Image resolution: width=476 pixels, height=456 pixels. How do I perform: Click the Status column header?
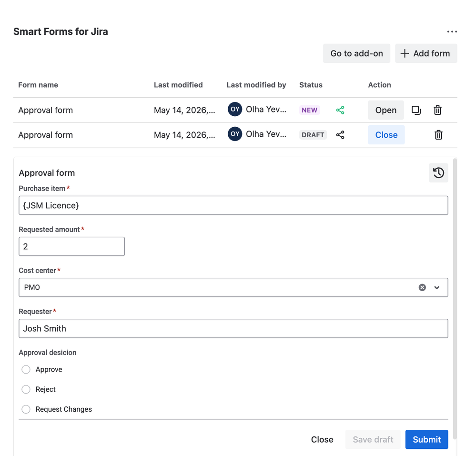tap(311, 85)
